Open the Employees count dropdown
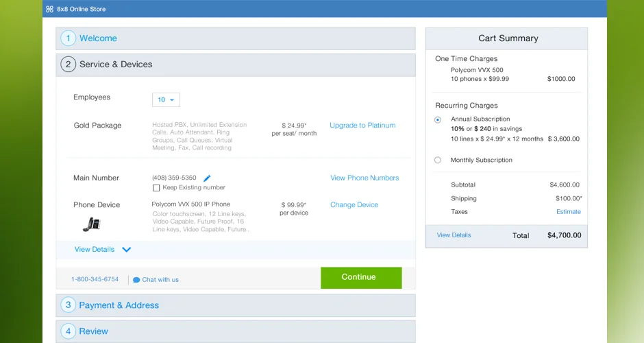 [166, 100]
